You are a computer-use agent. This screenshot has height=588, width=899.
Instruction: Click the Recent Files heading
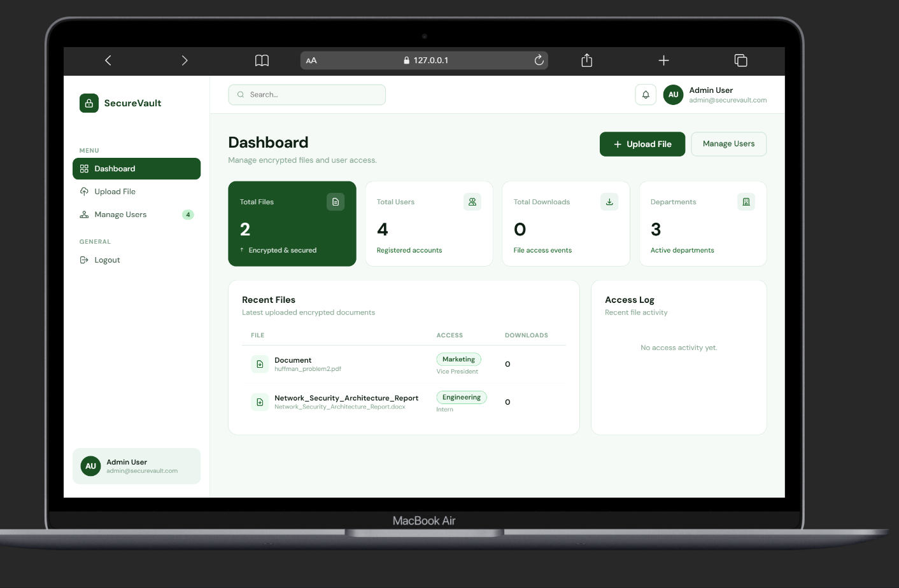269,300
